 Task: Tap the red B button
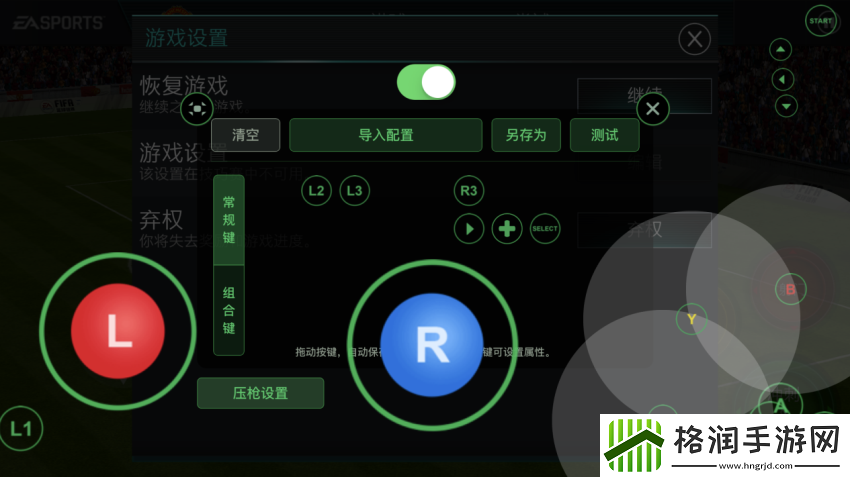pos(790,290)
